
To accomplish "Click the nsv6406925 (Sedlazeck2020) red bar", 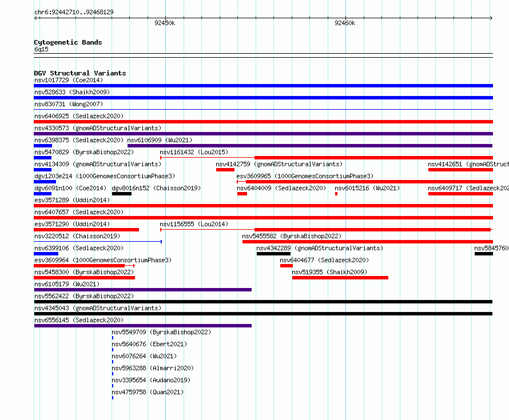I will [263, 122].
